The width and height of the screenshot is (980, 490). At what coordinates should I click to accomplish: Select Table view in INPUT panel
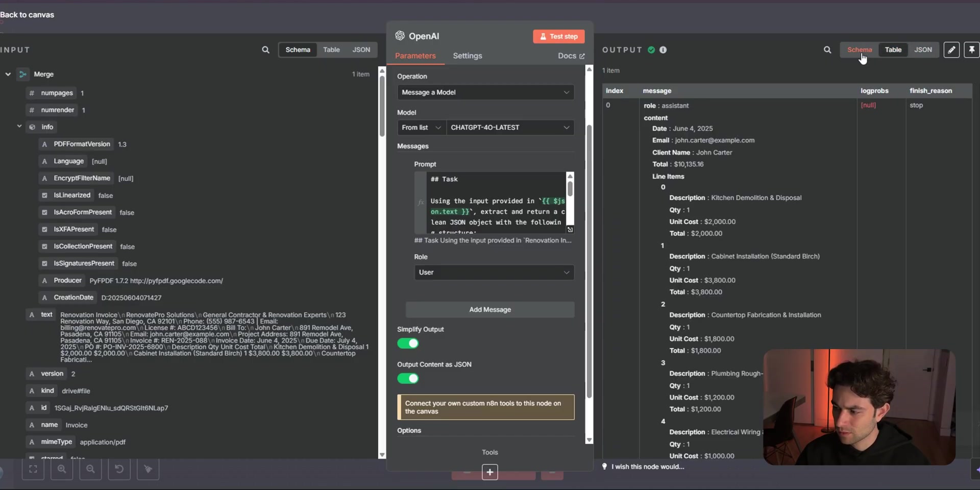click(x=331, y=50)
